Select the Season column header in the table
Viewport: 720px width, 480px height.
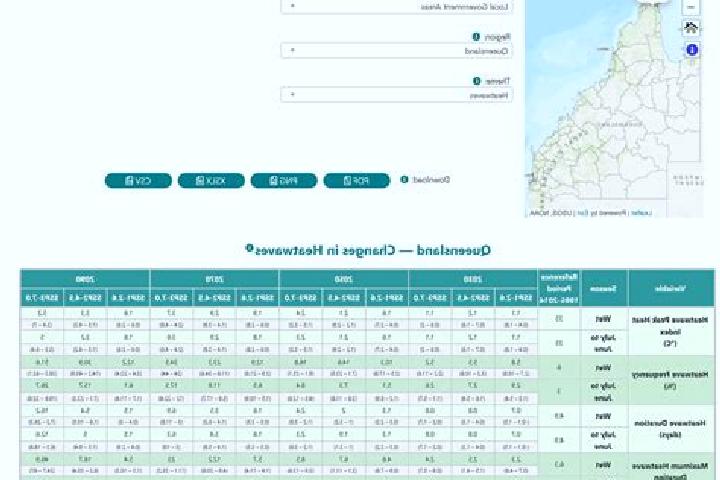[603, 288]
